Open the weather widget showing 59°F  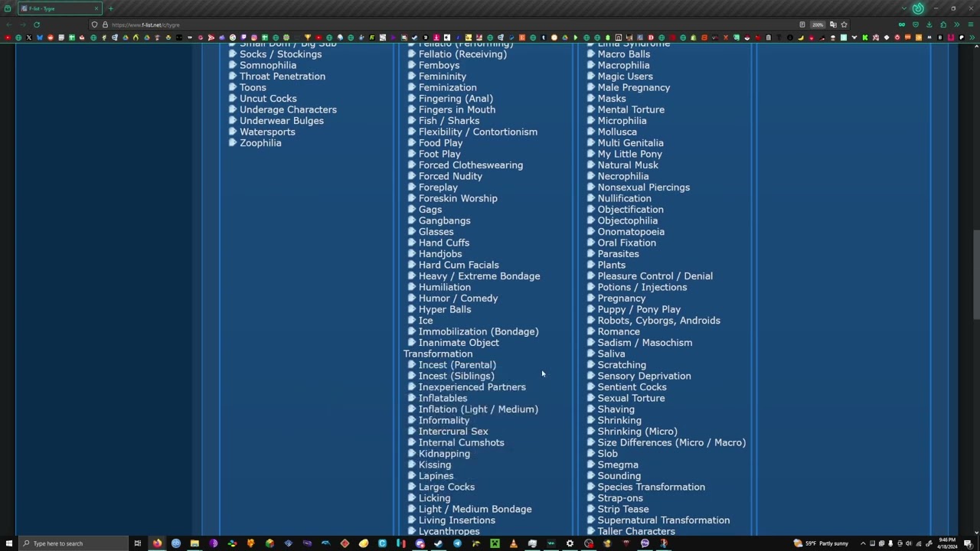tap(822, 543)
